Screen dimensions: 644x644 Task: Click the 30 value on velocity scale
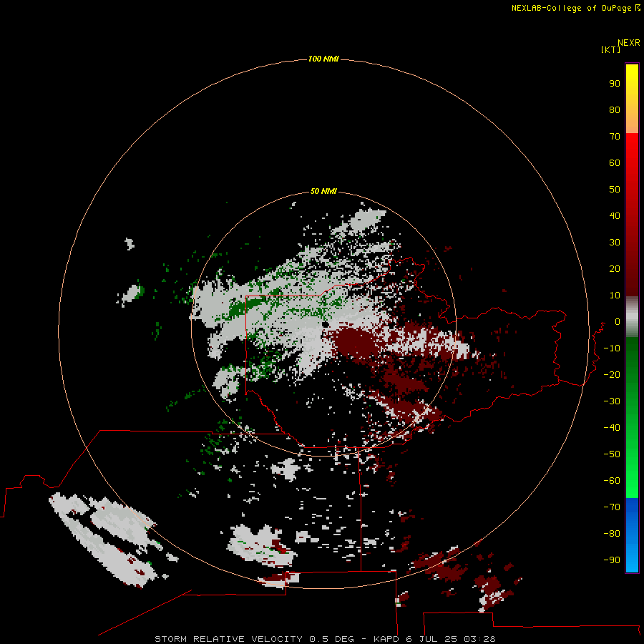click(x=615, y=243)
